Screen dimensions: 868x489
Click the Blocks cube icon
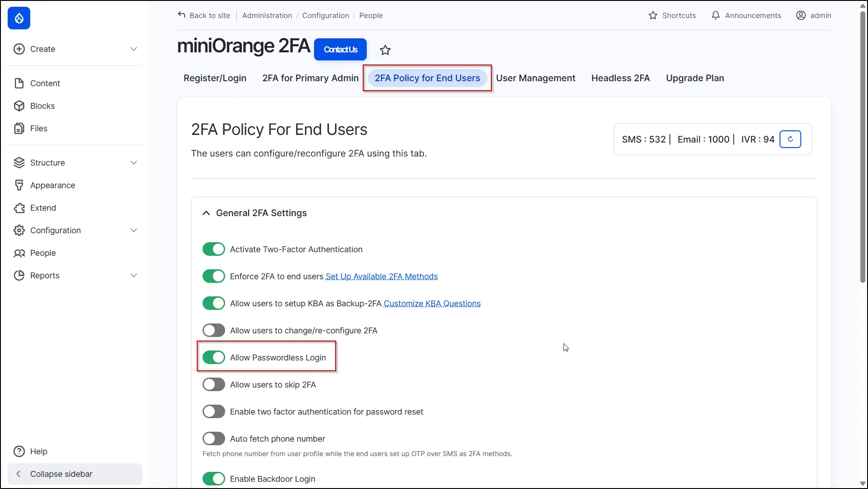[19, 106]
